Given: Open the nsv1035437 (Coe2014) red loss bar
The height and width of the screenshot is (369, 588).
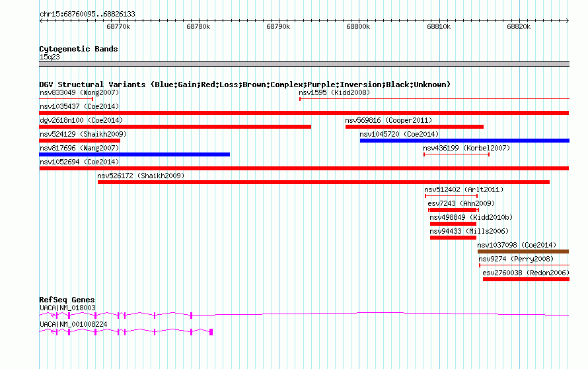Looking at the screenshot, I should coord(304,113).
